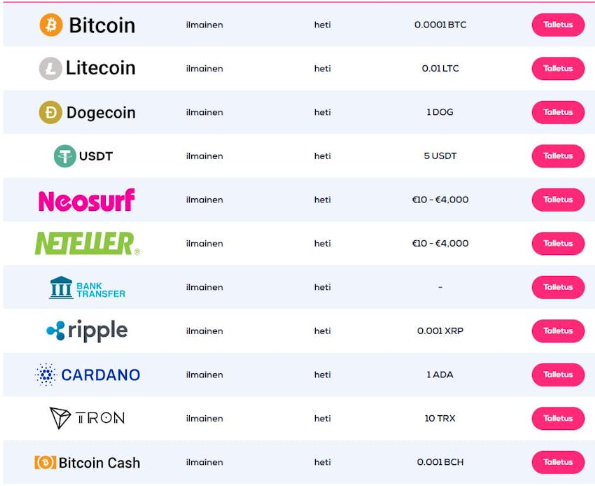595x486 pixels.
Task: Click the Litecoin logo
Action: 87,68
